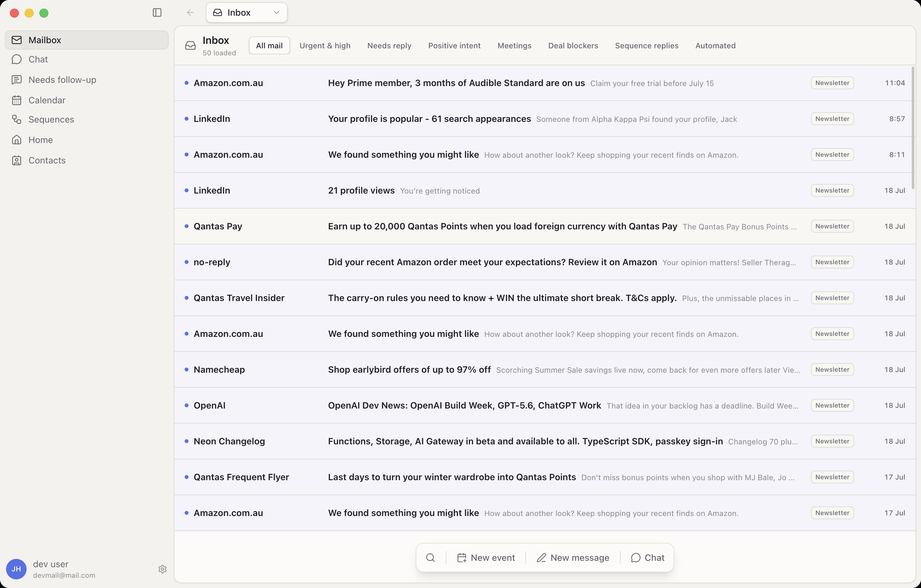
Task: Open the Qantas Travel Insider carry-on rules email
Action: point(545,298)
